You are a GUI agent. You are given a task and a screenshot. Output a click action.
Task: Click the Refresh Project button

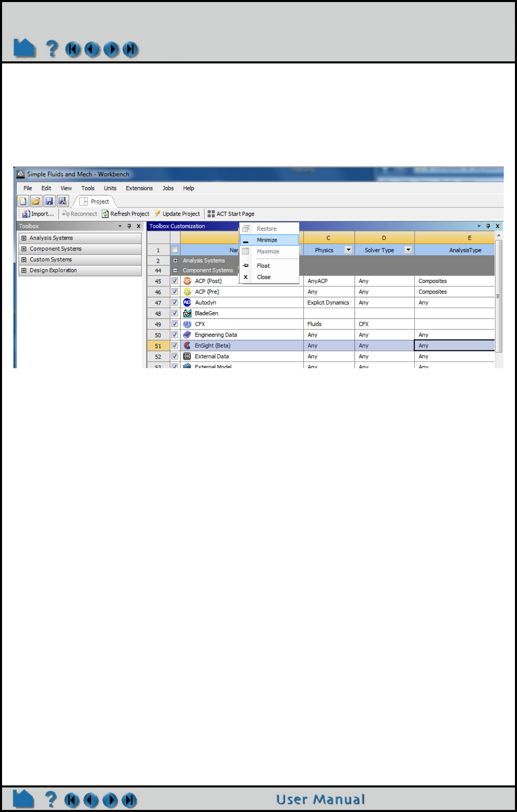point(126,214)
